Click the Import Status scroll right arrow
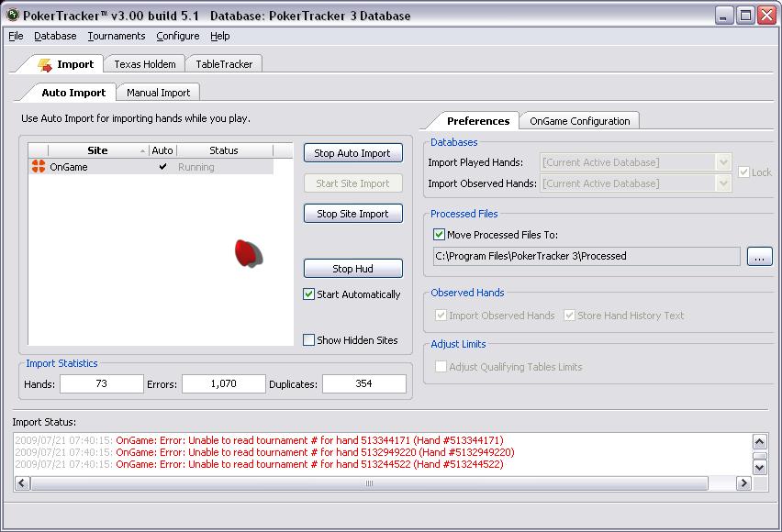Image resolution: width=782 pixels, height=532 pixels. pos(743,483)
